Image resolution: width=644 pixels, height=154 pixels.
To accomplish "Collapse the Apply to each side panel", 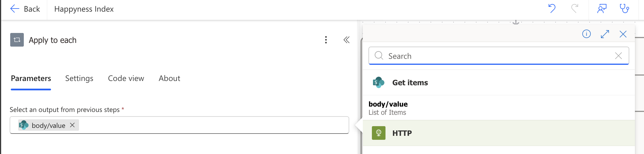I will (346, 40).
